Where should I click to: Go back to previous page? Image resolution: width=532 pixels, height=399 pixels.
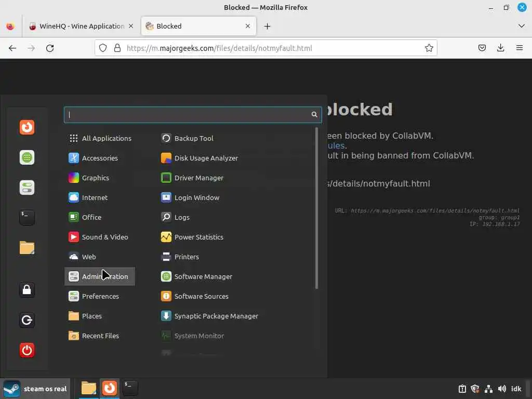12,48
